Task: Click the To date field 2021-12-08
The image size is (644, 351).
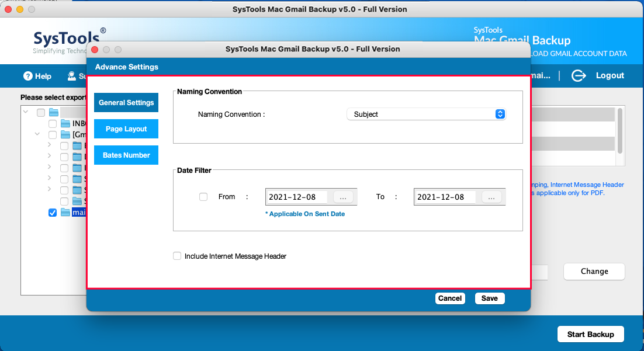Action: (446, 197)
